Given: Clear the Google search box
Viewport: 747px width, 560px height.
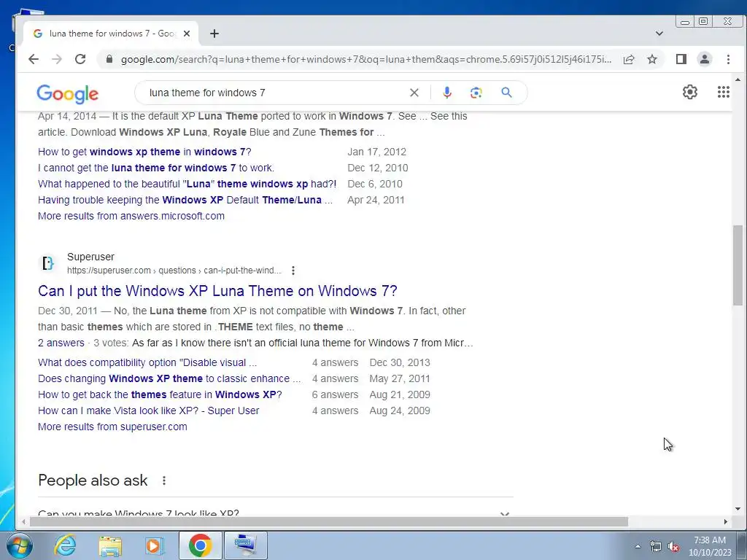Looking at the screenshot, I should click(x=414, y=93).
